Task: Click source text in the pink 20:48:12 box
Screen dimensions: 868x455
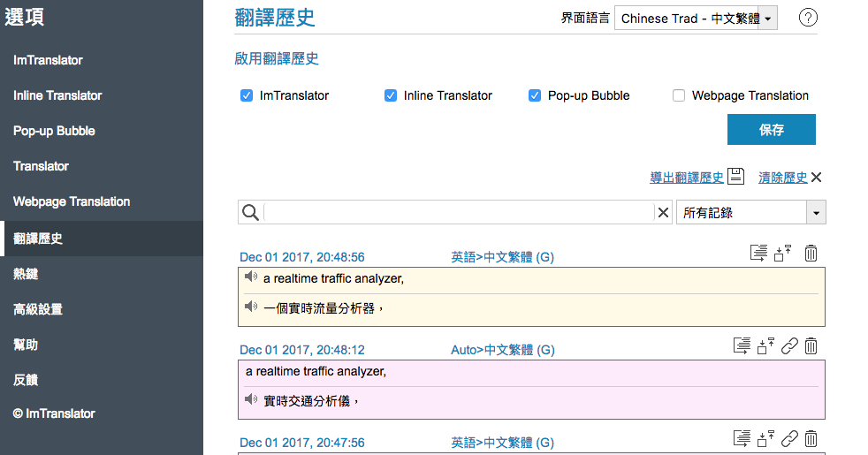Action: (316, 371)
